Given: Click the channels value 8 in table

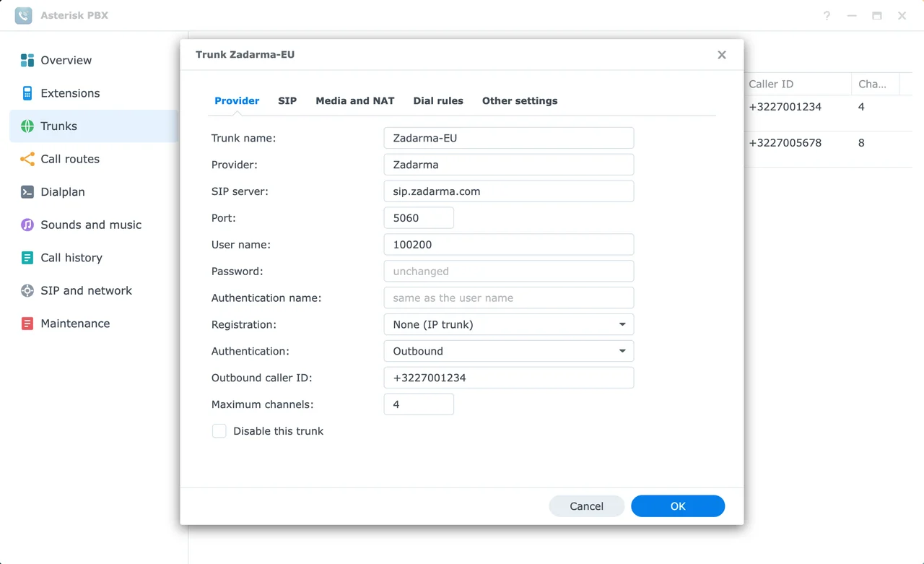Looking at the screenshot, I should [x=861, y=143].
